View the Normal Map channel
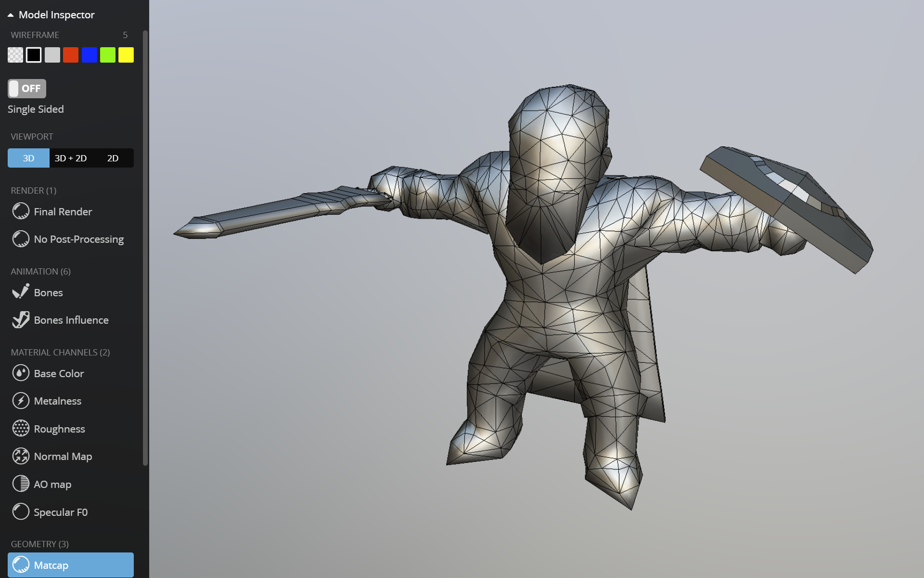Viewport: 924px width, 578px height. (63, 456)
